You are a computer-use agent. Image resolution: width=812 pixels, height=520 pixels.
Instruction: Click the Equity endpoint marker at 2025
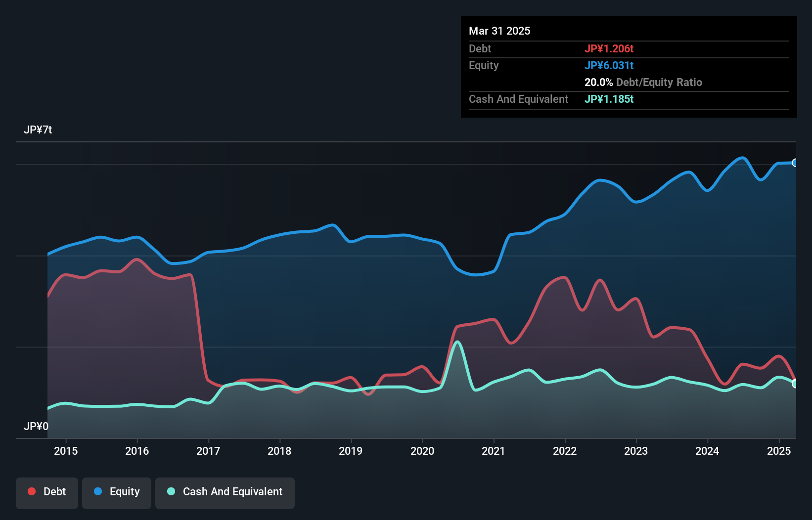(x=795, y=163)
